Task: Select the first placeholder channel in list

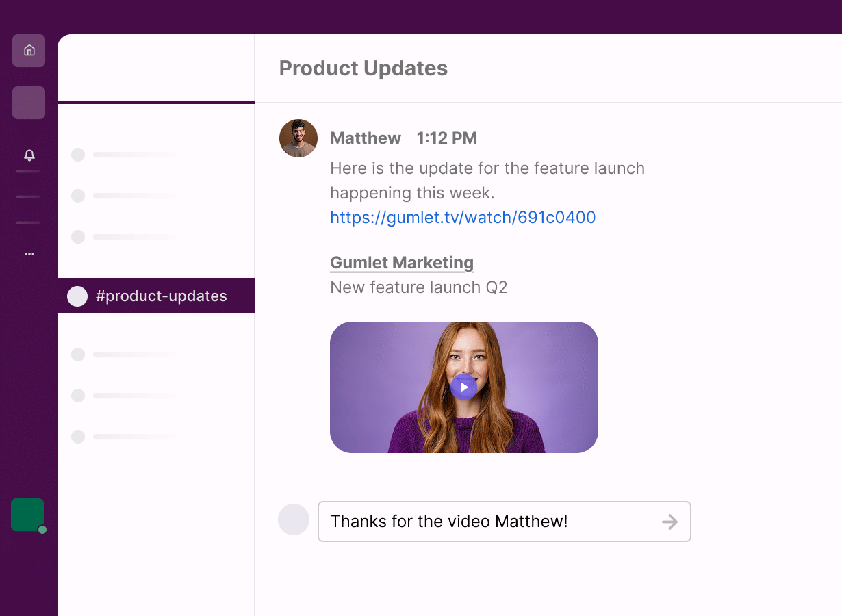Action: coord(123,155)
